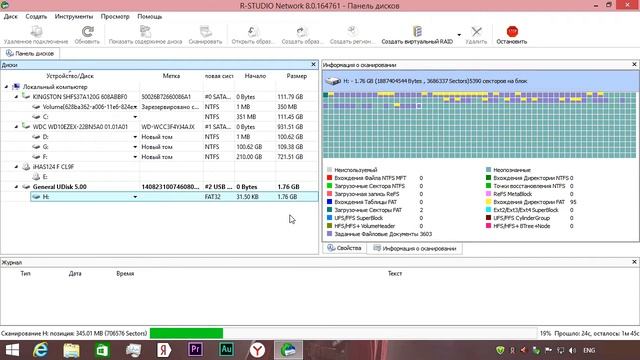Select the General UDisk 5.00 row
Screen dimensions: 640x360
[x=159, y=187]
